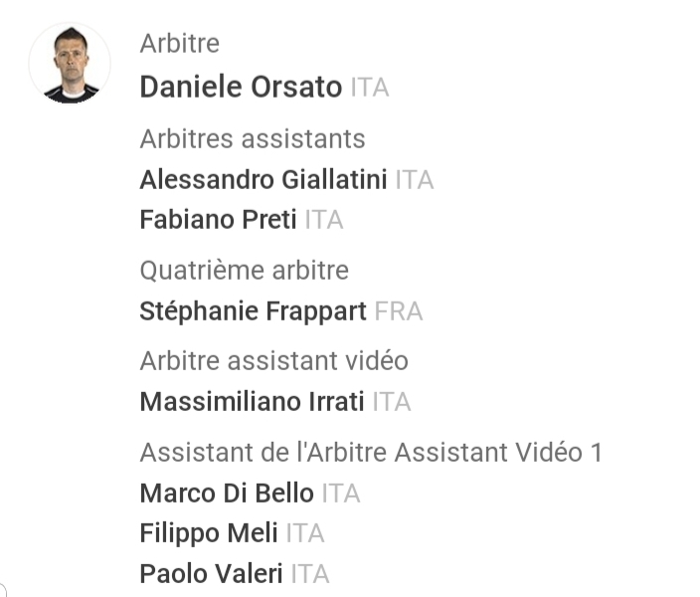Click the FRA country code
Viewport: 700px width, 597px height.
coord(399,311)
